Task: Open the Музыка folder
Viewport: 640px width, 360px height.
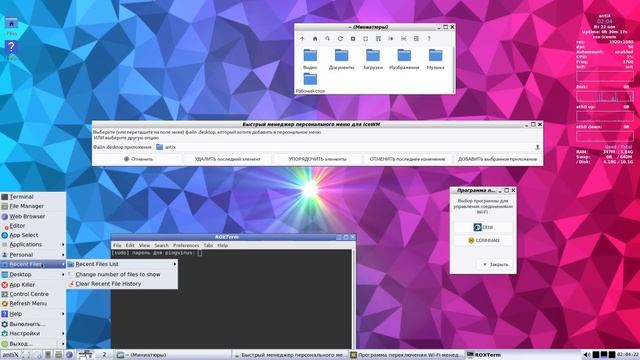Action: click(x=436, y=59)
